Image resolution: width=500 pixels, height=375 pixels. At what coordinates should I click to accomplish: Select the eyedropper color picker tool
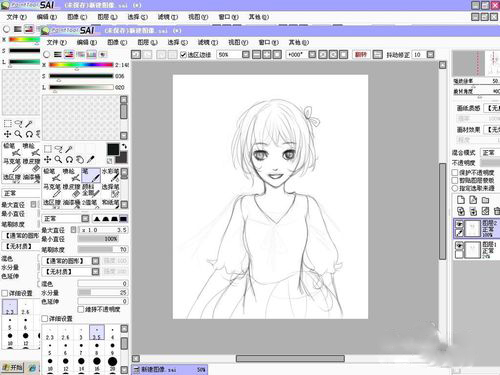pos(90,159)
